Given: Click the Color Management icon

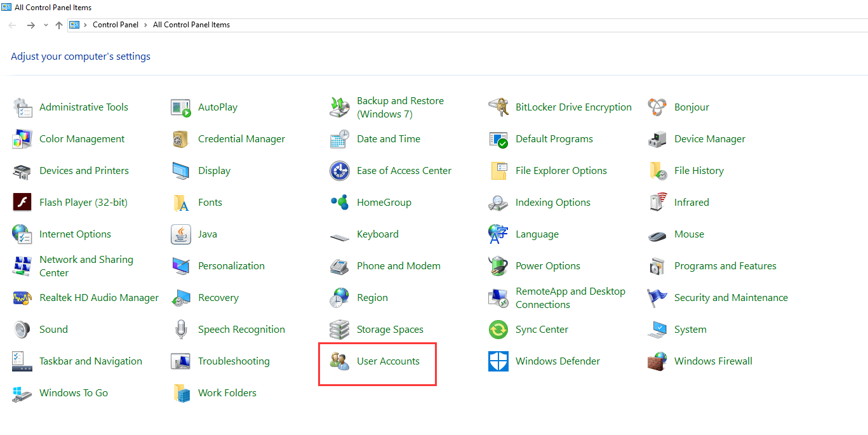Looking at the screenshot, I should click(x=22, y=139).
